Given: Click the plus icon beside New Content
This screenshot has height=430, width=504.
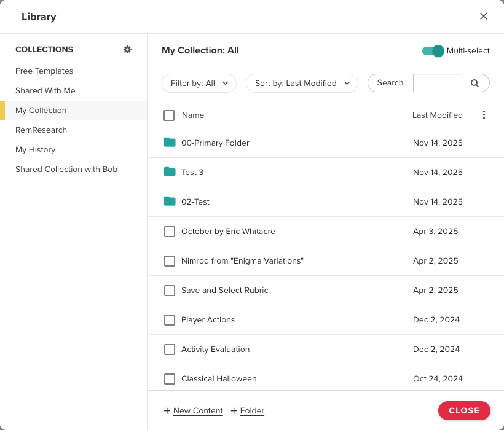Looking at the screenshot, I should coord(167,411).
